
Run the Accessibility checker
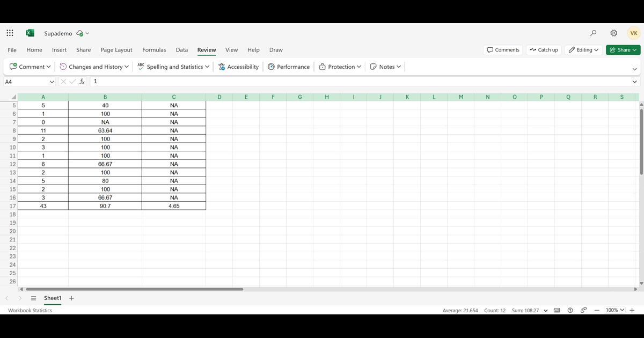click(238, 67)
